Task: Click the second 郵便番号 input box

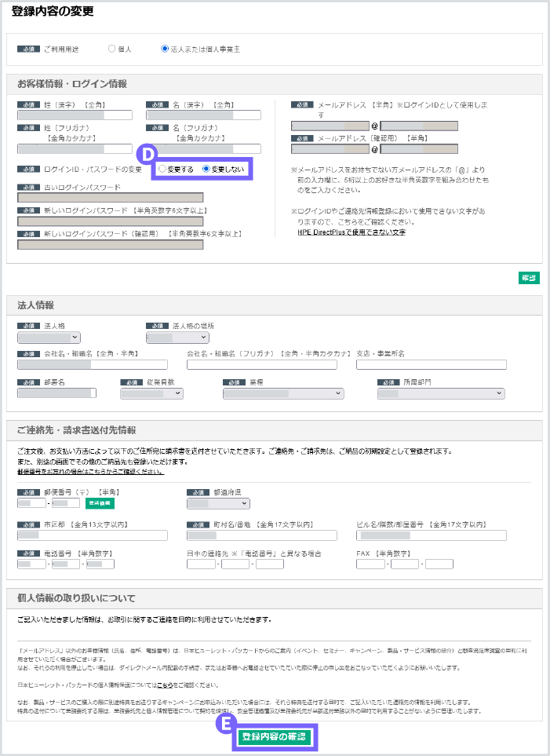Action: [x=66, y=503]
